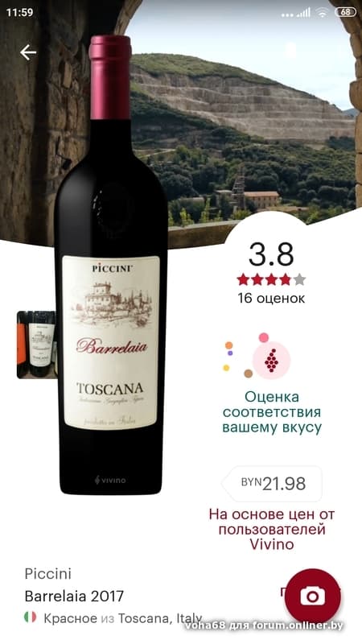Image resolution: width=362 pixels, height=644 pixels.
Task: Open the Toscana, Italy region link
Action: pyautogui.click(x=160, y=617)
